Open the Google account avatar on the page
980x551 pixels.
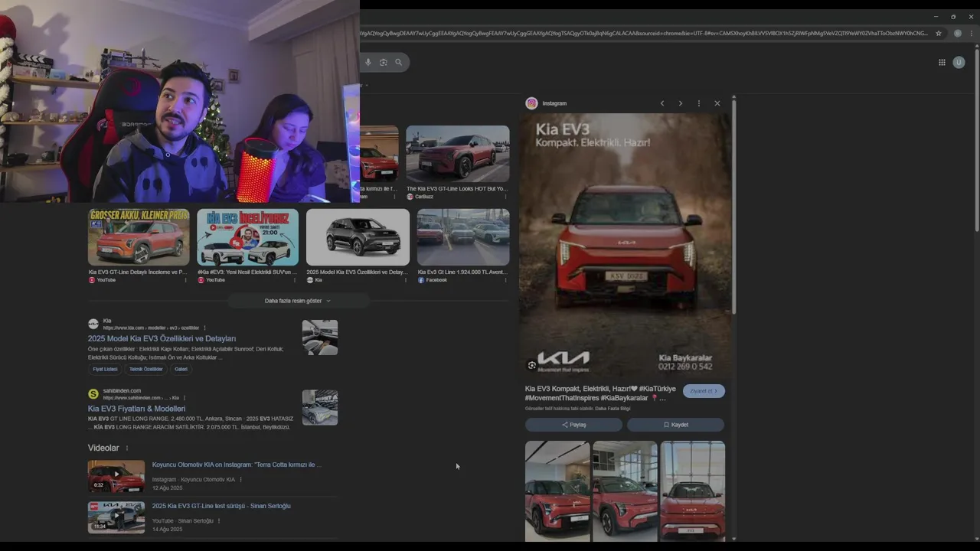(959, 63)
